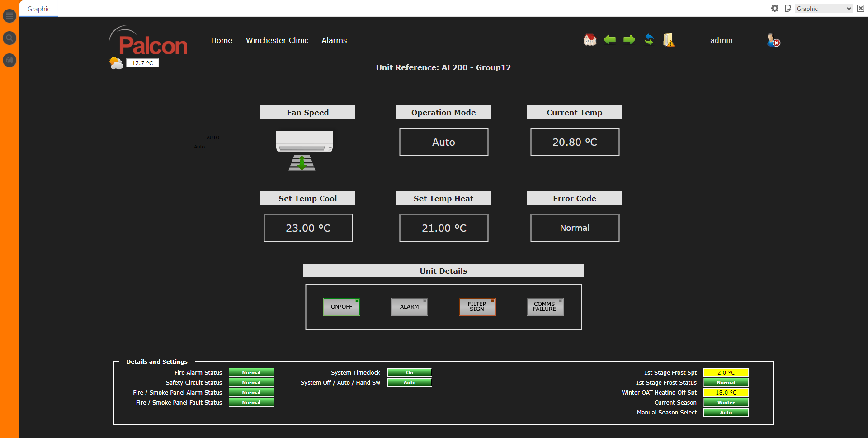Change System Off / Auto / Hand Sw value
The width and height of the screenshot is (868, 438).
point(409,382)
